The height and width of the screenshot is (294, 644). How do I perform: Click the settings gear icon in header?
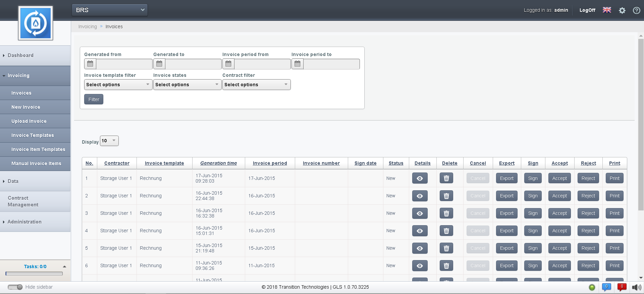tap(622, 10)
